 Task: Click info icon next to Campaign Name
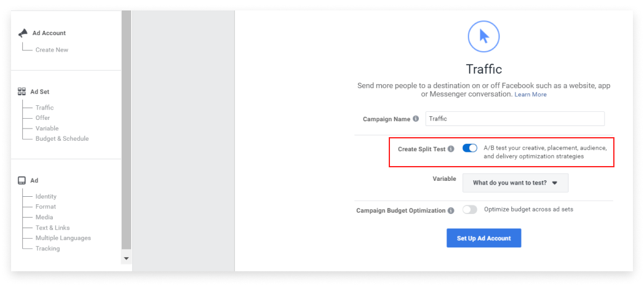tap(416, 119)
